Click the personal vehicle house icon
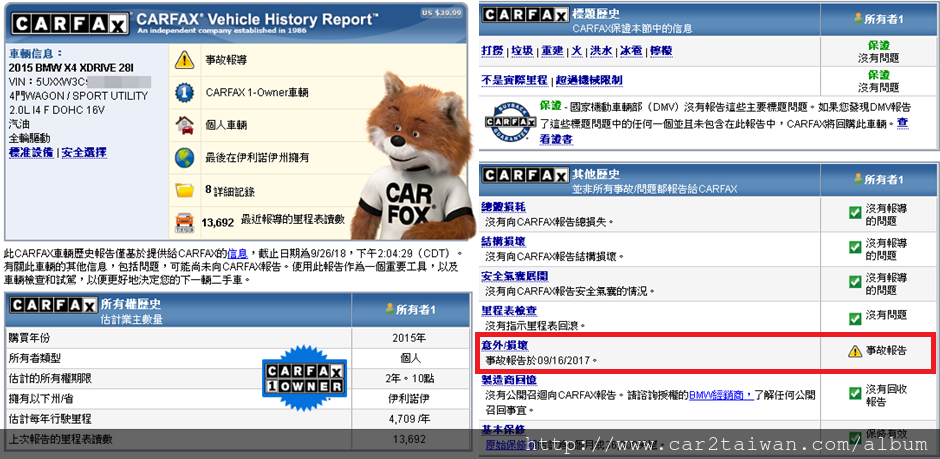Image resolution: width=940 pixels, height=459 pixels. [184, 125]
